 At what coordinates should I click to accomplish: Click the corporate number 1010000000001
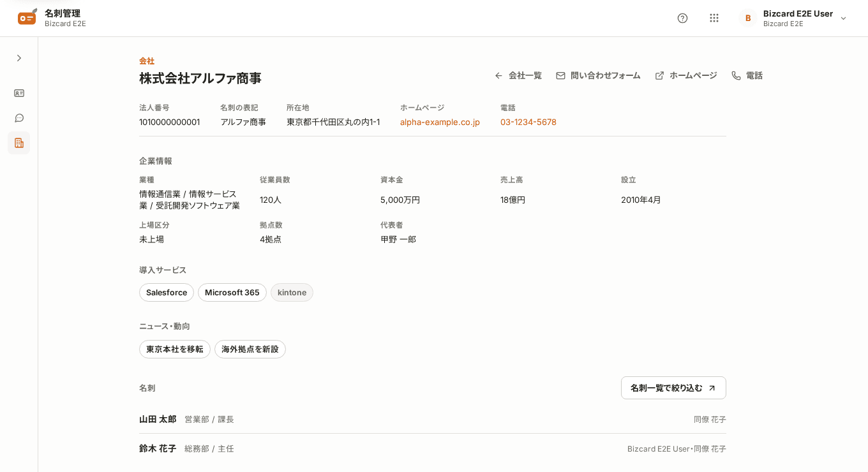coord(170,122)
